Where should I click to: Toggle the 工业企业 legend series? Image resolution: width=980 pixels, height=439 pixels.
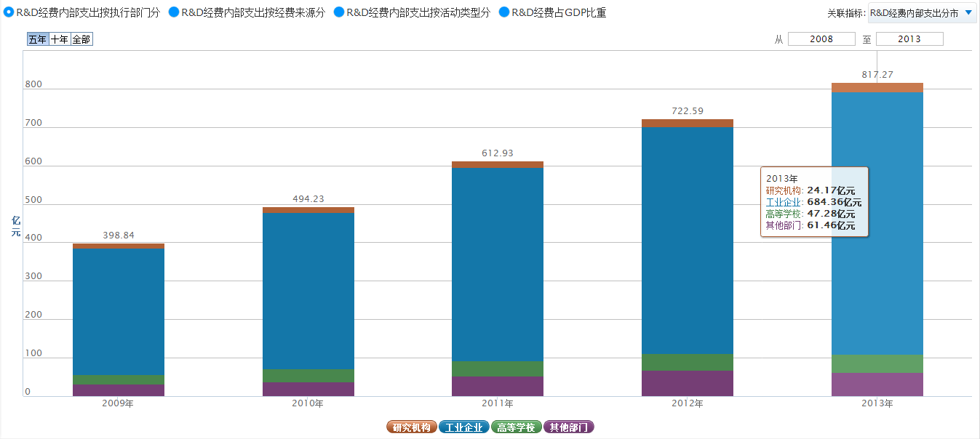pyautogui.click(x=464, y=427)
